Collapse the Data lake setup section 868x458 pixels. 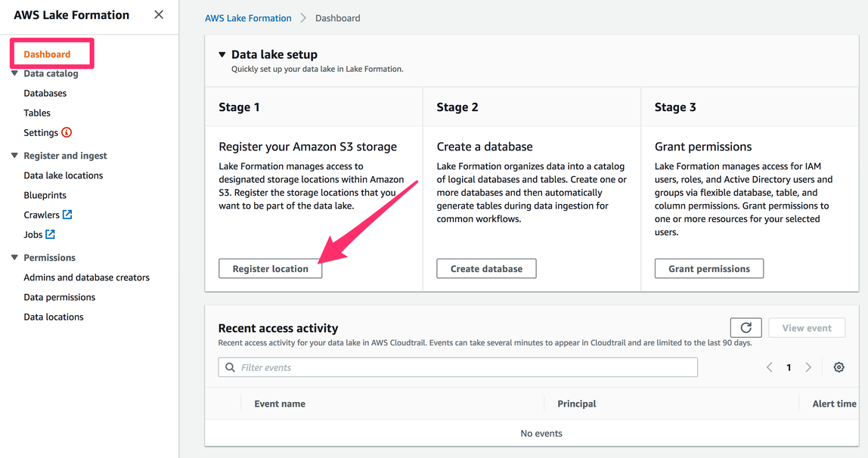pos(222,54)
